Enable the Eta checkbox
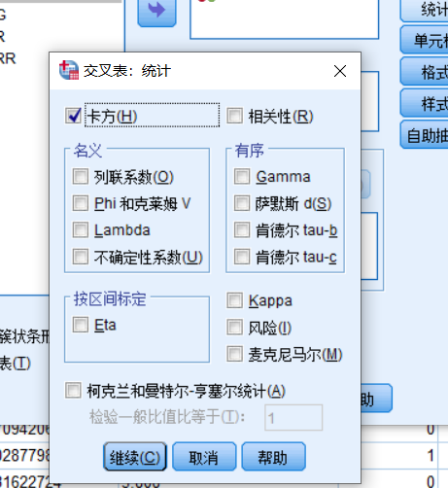The image size is (448, 488). pos(81,325)
